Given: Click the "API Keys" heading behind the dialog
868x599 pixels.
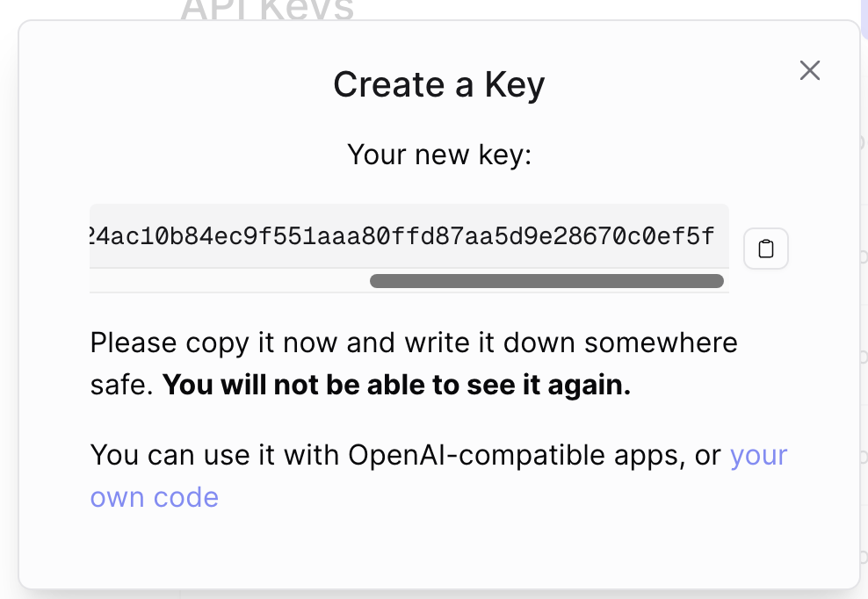Looking at the screenshot, I should pyautogui.click(x=267, y=11).
